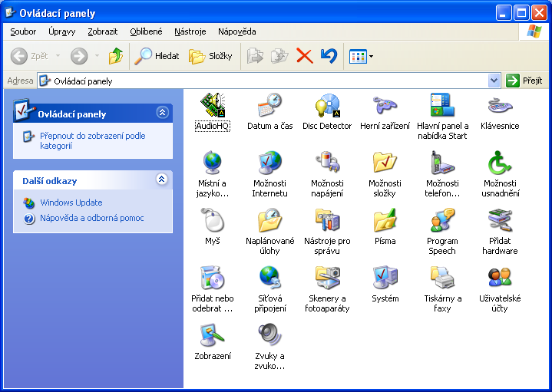The image size is (552, 392).
Task: Open Možnosti usnadnění icon
Action: (500, 163)
